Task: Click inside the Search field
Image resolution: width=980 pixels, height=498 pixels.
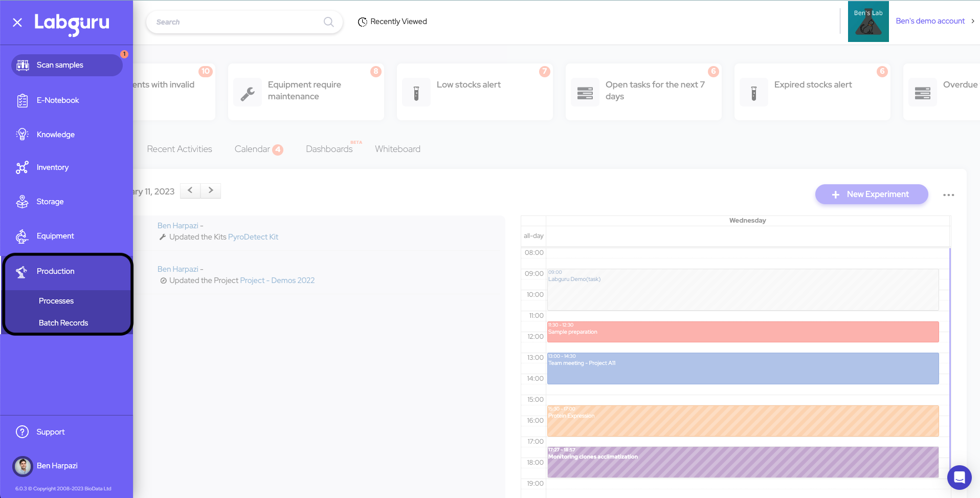Action: point(235,22)
